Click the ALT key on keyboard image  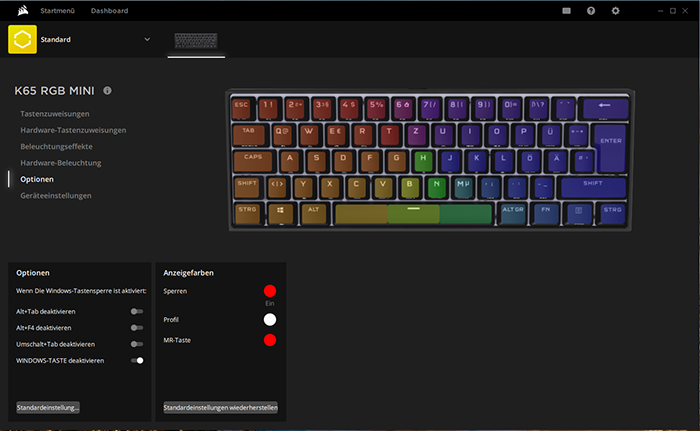(x=314, y=213)
